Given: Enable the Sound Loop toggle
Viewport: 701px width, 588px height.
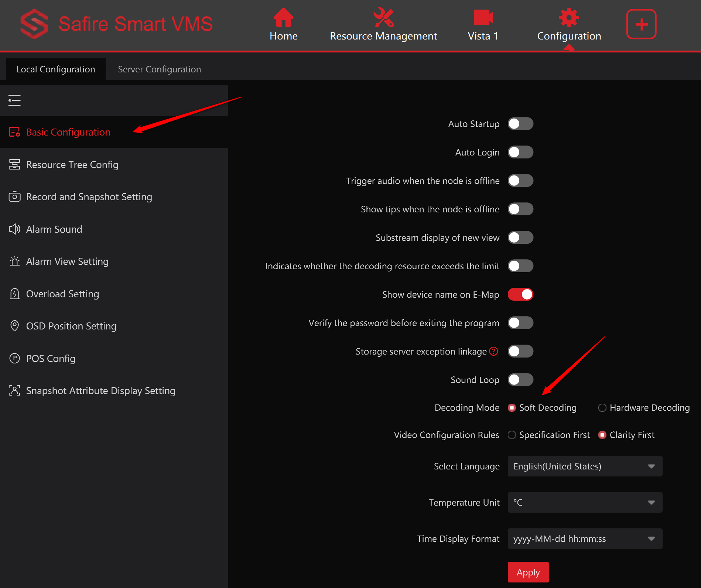Looking at the screenshot, I should (520, 380).
